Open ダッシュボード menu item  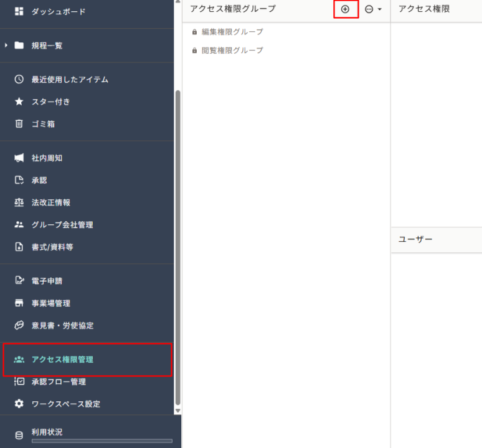[59, 12]
